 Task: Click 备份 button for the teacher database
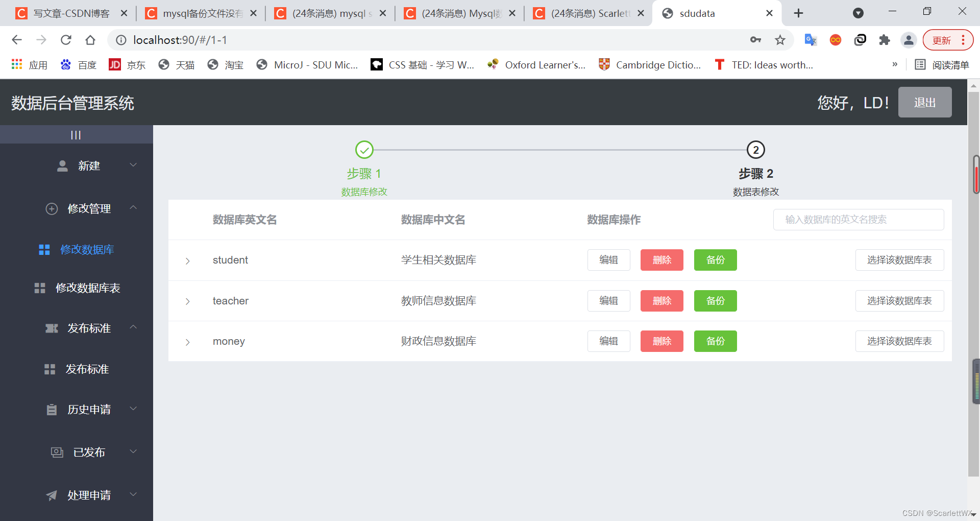[715, 301]
